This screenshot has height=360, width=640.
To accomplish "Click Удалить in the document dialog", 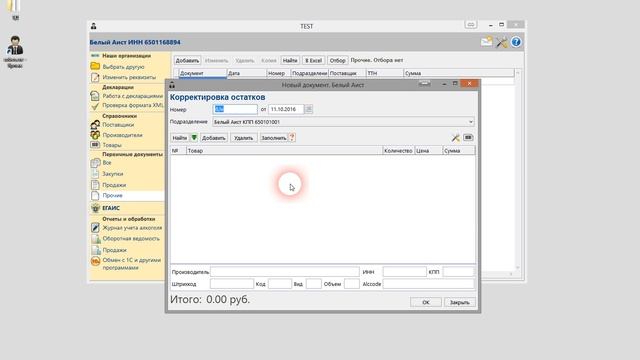I will pyautogui.click(x=244, y=138).
